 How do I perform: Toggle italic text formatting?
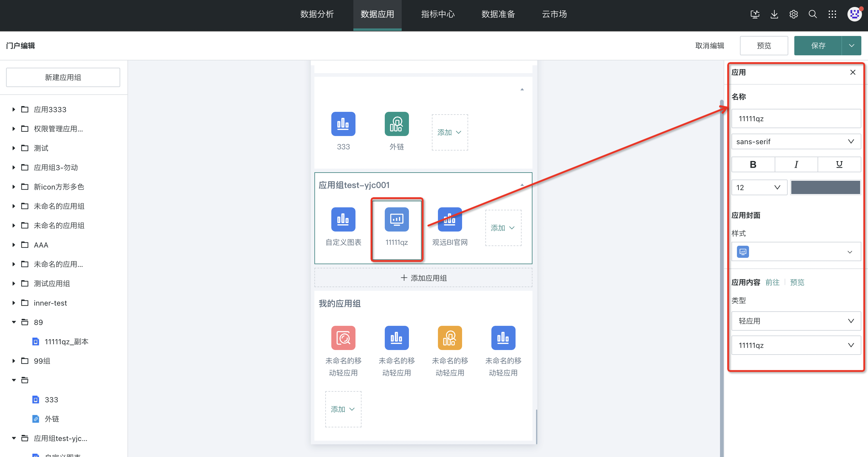click(x=796, y=165)
